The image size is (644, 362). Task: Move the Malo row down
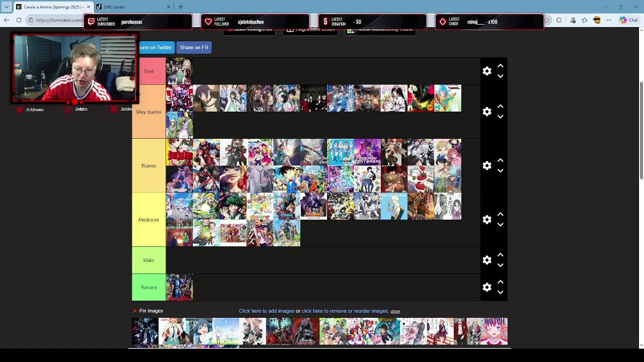[500, 265]
